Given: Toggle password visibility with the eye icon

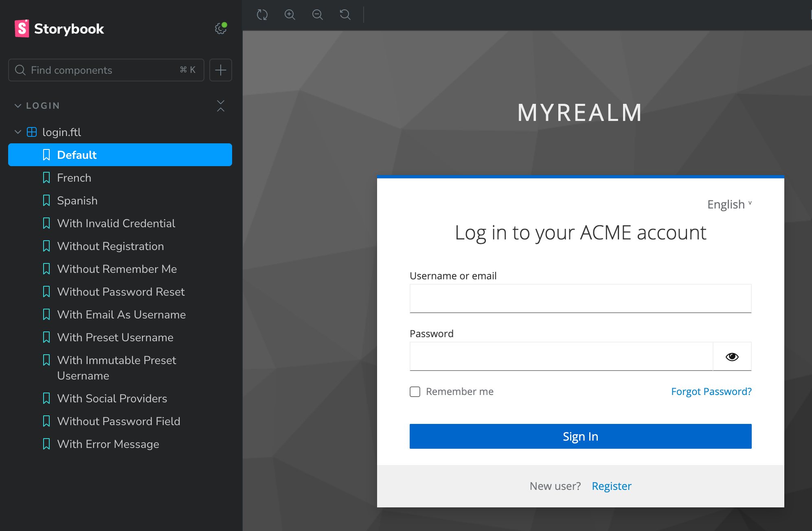Looking at the screenshot, I should (732, 357).
